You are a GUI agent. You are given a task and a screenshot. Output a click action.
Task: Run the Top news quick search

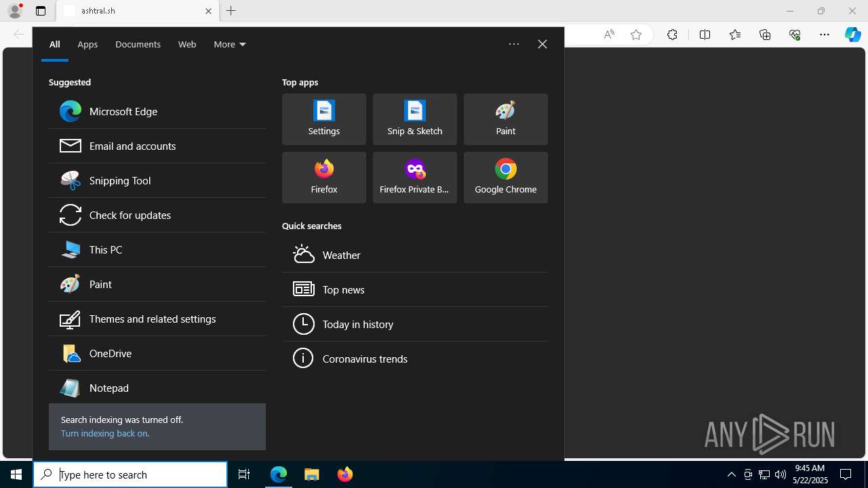[415, 289]
